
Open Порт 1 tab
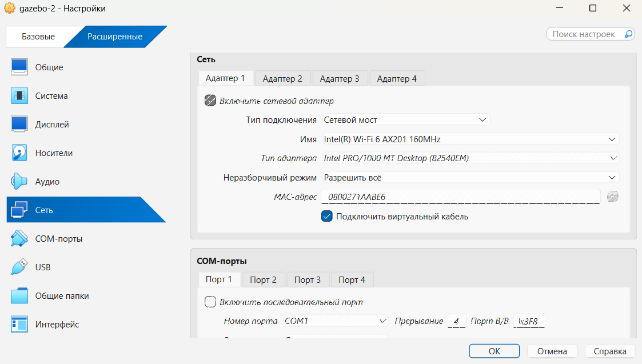coord(218,279)
